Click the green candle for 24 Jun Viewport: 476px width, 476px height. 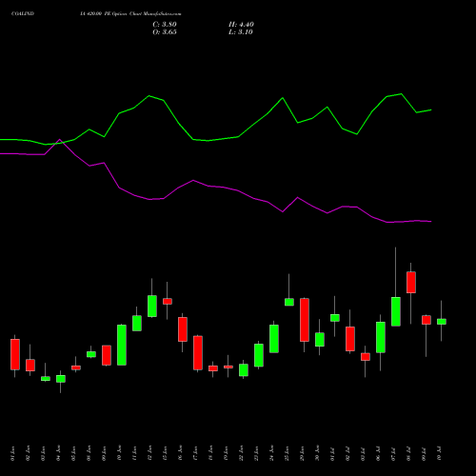pos(274,339)
